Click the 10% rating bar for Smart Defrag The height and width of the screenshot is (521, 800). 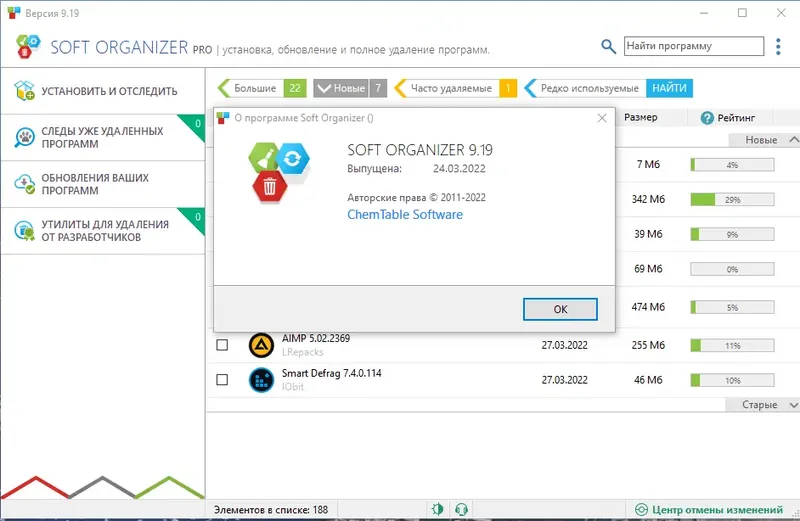[732, 380]
